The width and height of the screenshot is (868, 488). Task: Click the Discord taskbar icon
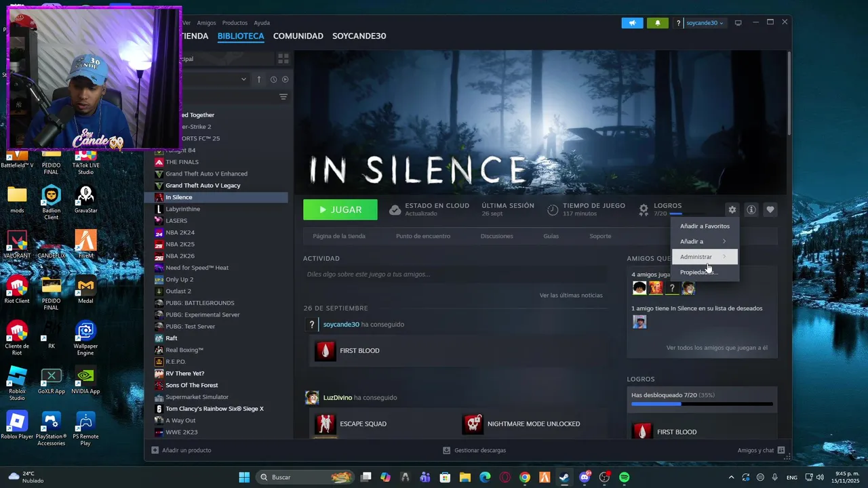pos(585,477)
